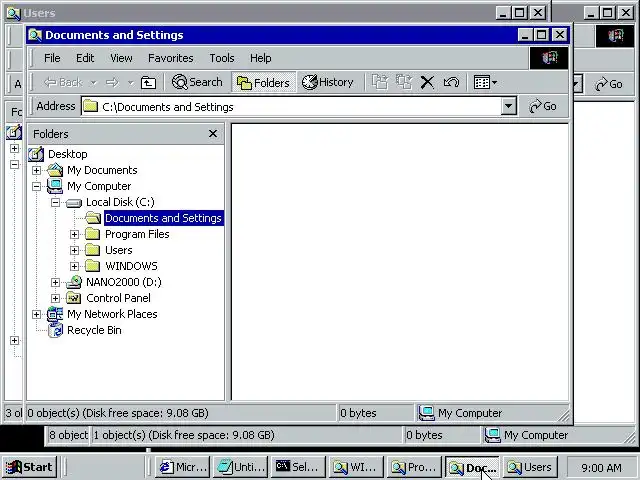Open the View menu

121,58
